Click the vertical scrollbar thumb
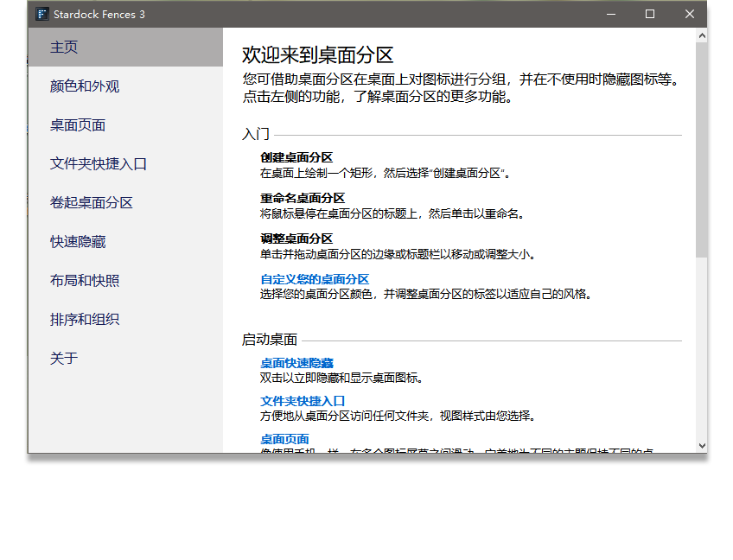The width and height of the screenshot is (733, 560). point(701,147)
